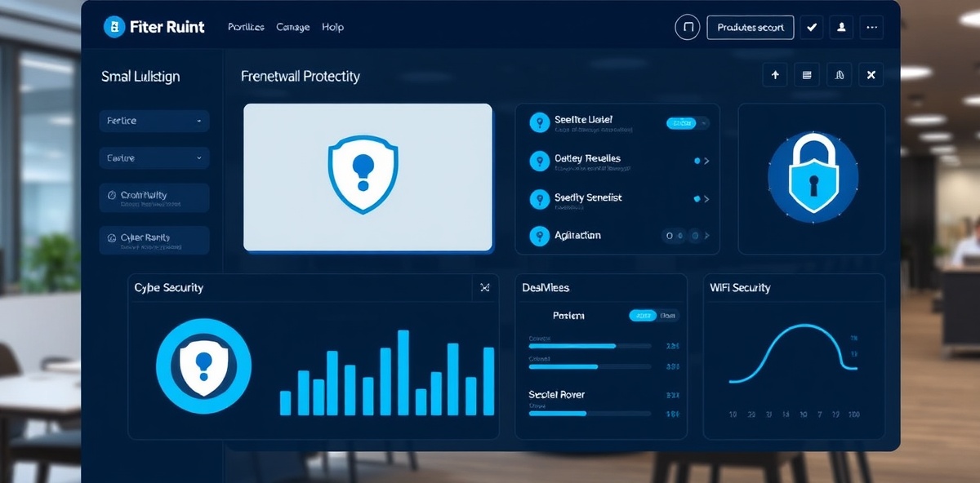Click the first progress bar under Paslem

tap(590, 346)
